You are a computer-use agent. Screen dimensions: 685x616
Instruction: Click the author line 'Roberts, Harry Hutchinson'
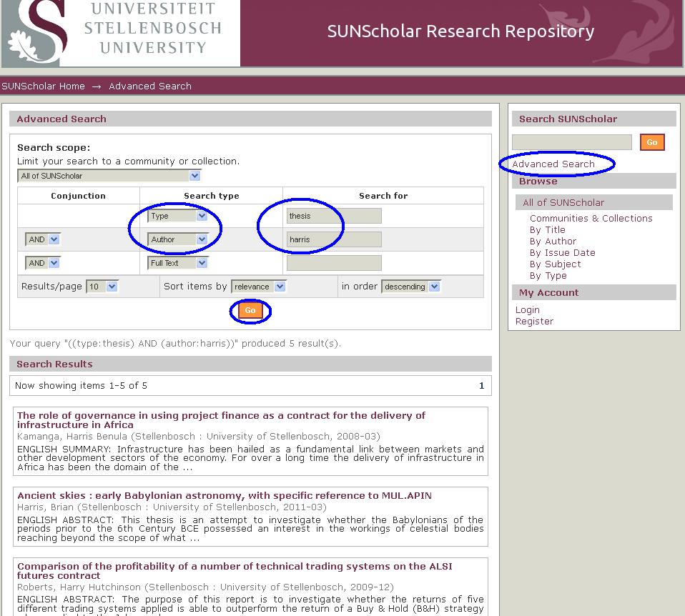pos(205,587)
